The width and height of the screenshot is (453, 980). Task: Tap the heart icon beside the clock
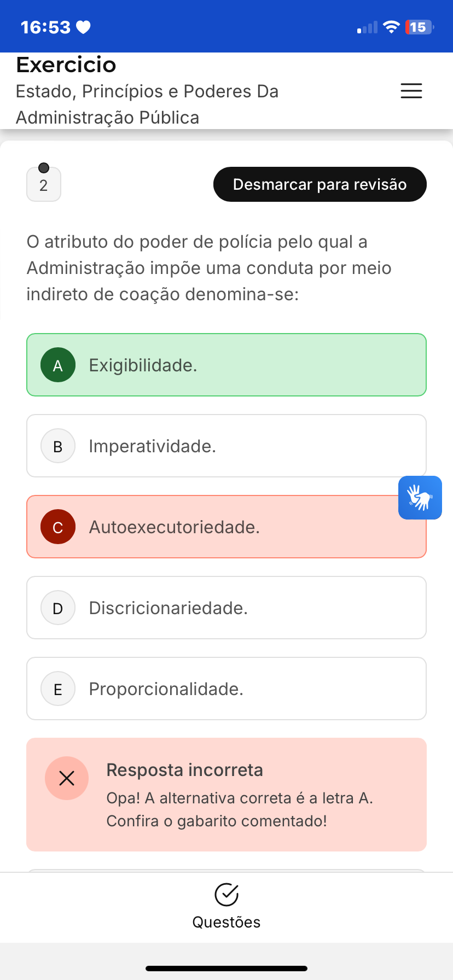tap(83, 27)
